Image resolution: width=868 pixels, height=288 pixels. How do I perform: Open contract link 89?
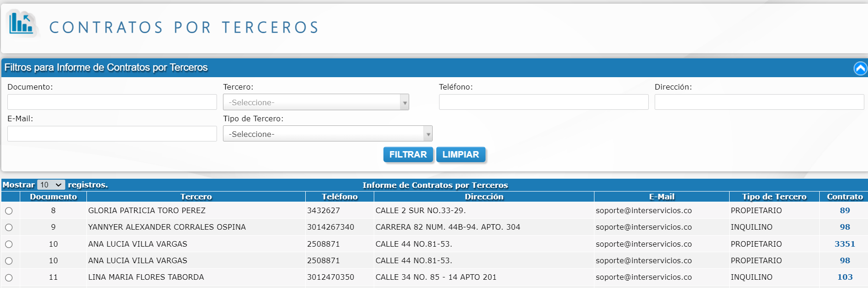pyautogui.click(x=845, y=210)
